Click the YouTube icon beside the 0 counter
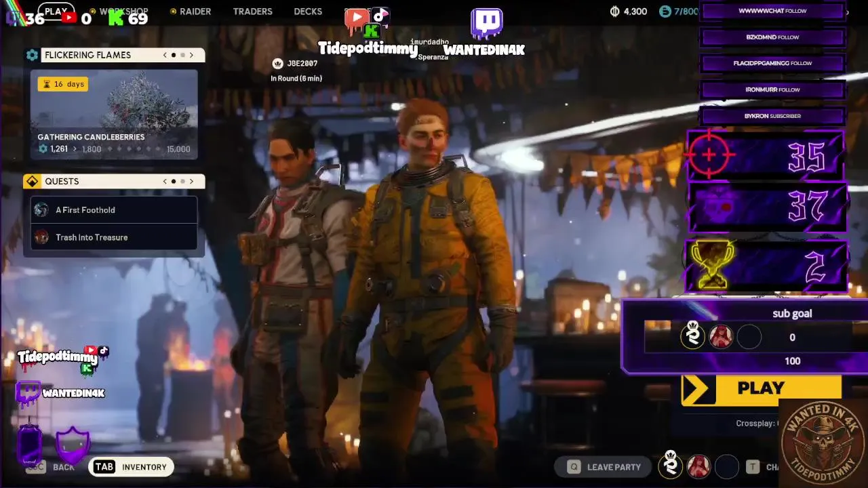 tap(69, 18)
